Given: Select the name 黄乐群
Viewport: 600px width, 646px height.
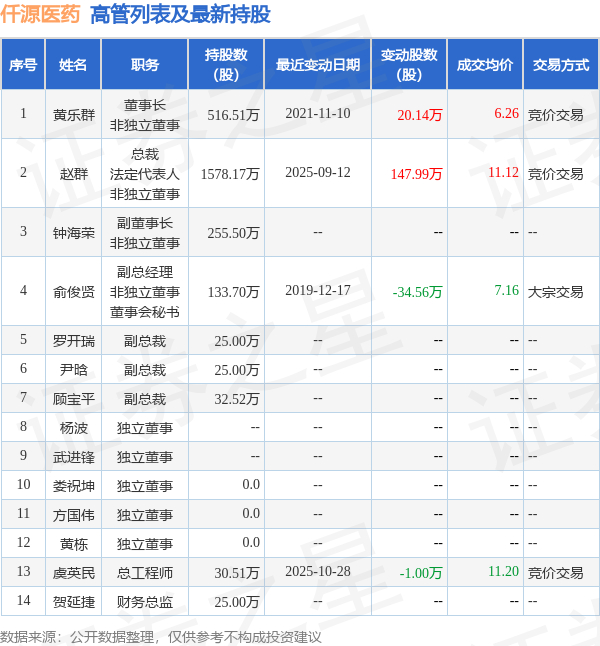Looking at the screenshot, I should coord(74,115).
